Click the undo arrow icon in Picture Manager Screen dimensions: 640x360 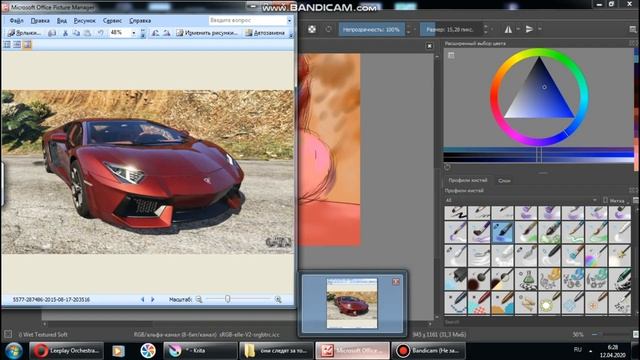(100, 33)
